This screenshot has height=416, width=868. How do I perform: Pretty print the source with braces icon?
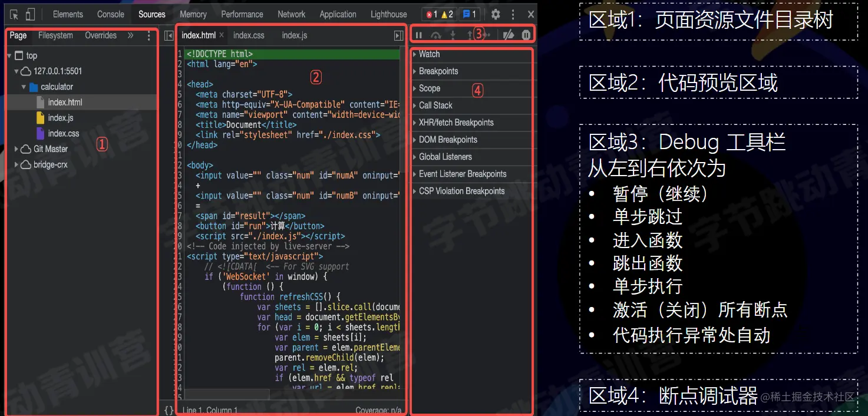tap(169, 410)
